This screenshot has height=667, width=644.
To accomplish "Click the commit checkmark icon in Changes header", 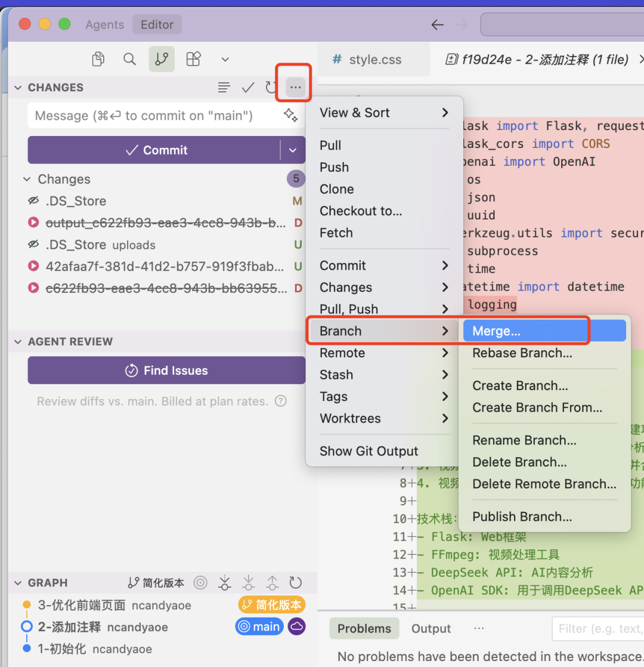I will [x=248, y=88].
